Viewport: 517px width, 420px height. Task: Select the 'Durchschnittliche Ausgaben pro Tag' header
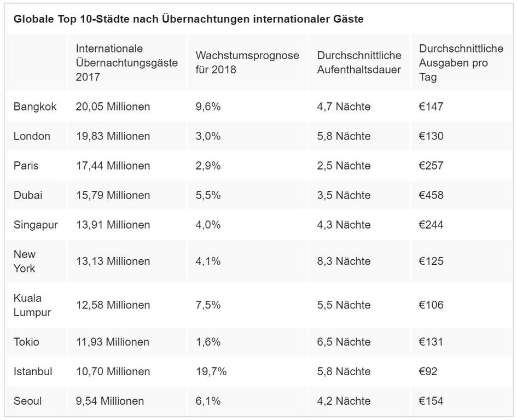tap(461, 63)
